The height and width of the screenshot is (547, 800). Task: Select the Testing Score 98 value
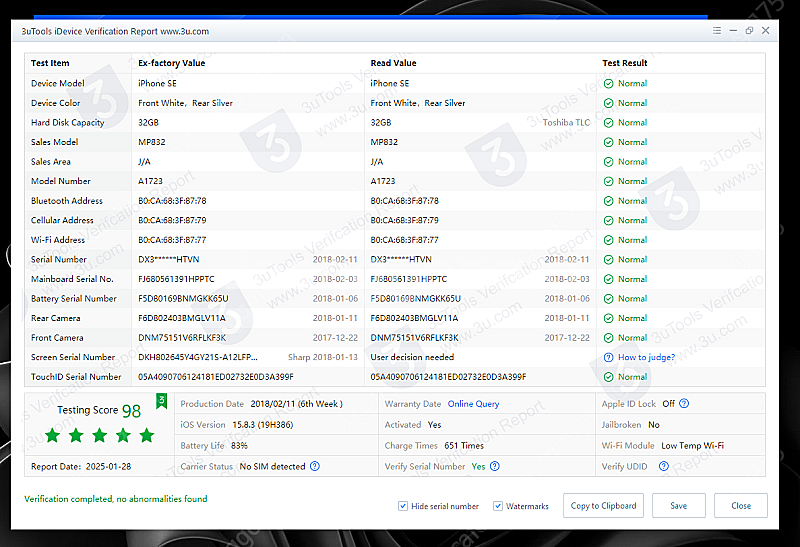coord(131,411)
